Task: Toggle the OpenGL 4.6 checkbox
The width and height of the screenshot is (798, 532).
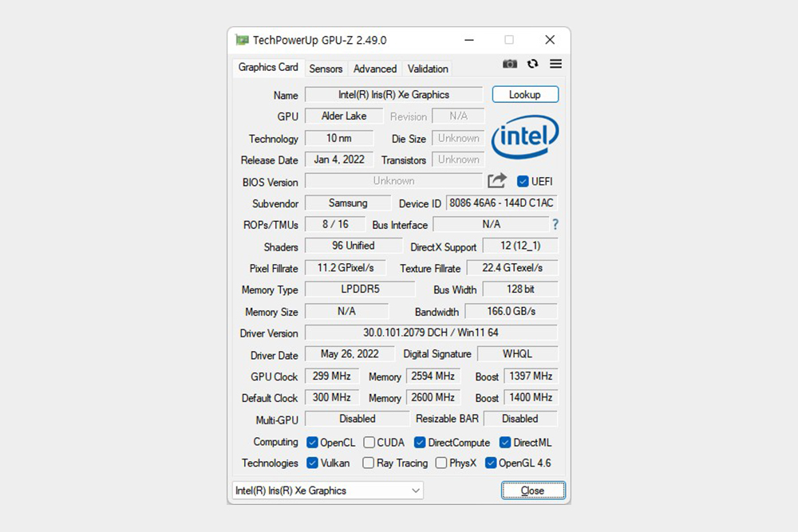Action: 491,463
